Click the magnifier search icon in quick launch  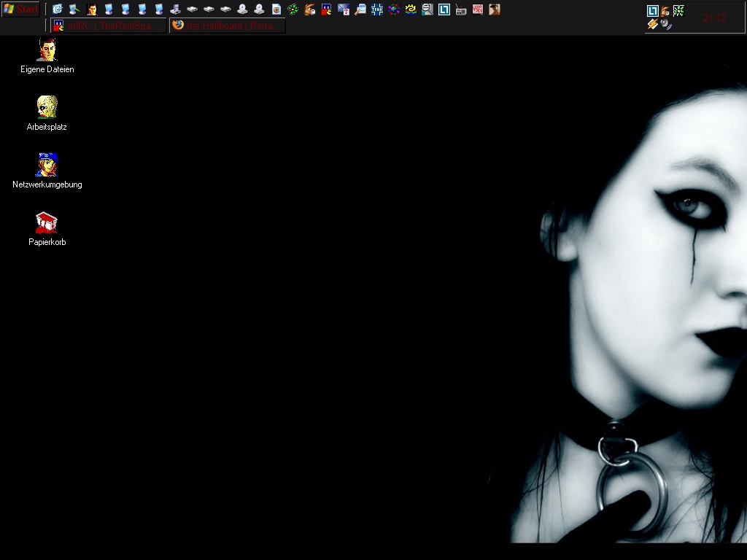pyautogui.click(x=360, y=9)
